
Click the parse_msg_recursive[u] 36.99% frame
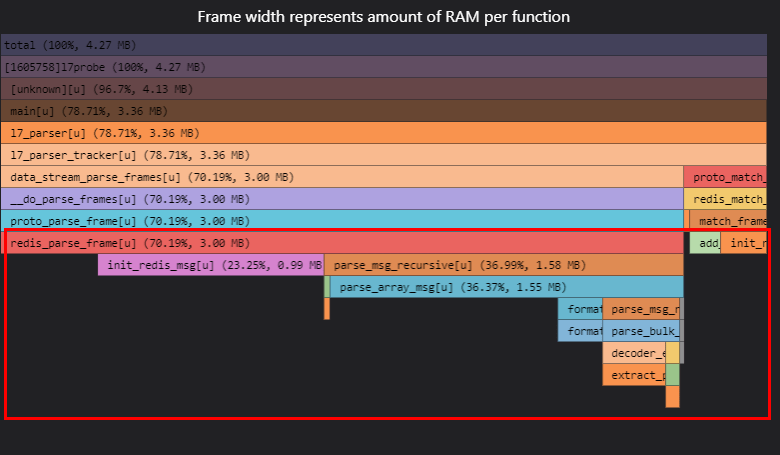(x=503, y=265)
